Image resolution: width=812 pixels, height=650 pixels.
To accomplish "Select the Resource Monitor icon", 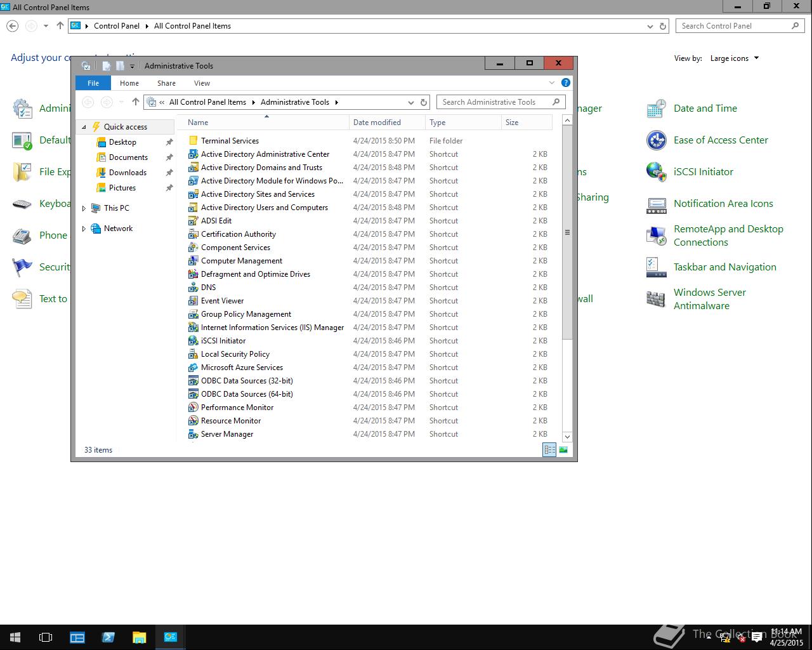I will coord(193,420).
